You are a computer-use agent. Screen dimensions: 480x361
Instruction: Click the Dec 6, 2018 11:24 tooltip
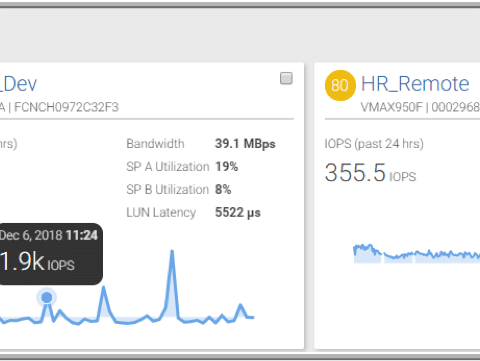click(x=50, y=254)
